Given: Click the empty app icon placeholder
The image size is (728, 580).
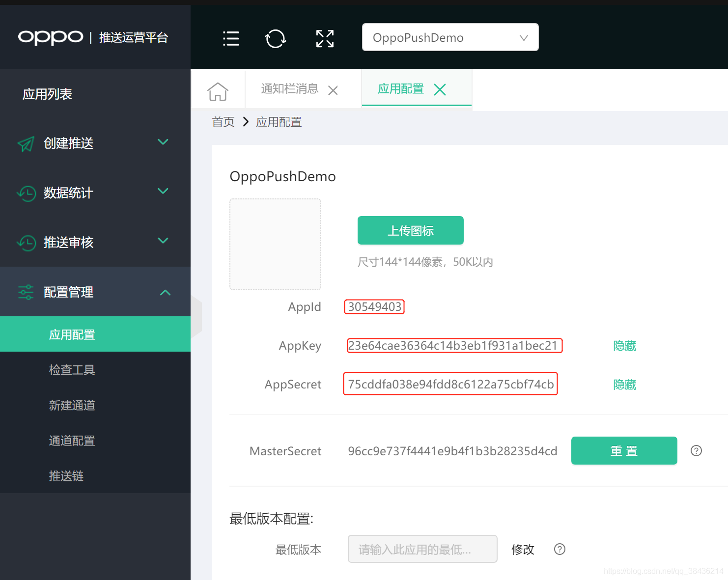Looking at the screenshot, I should click(276, 244).
